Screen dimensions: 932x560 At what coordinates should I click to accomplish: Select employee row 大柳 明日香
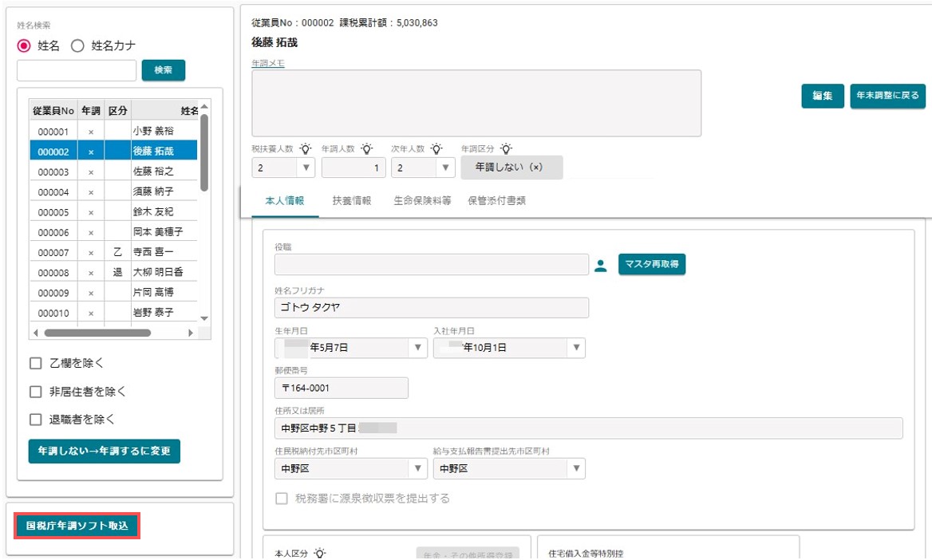click(113, 273)
